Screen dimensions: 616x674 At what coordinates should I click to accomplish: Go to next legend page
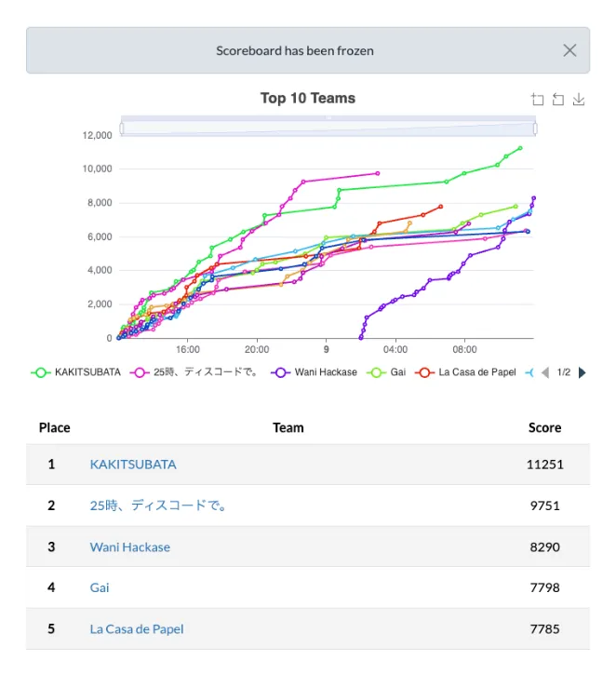coord(583,372)
